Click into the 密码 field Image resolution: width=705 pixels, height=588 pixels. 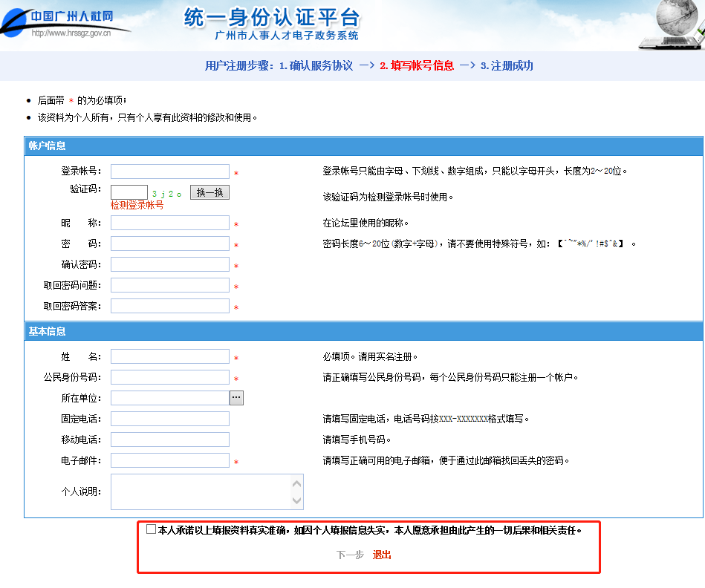coord(170,244)
